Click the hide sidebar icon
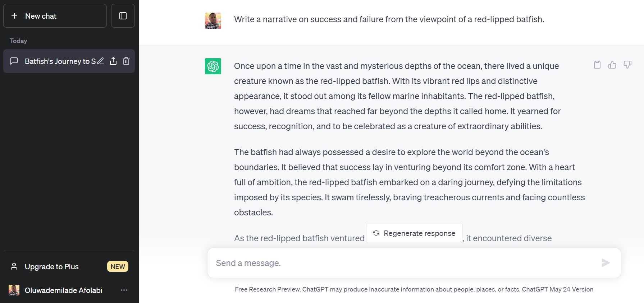This screenshot has height=303, width=644. [x=123, y=16]
